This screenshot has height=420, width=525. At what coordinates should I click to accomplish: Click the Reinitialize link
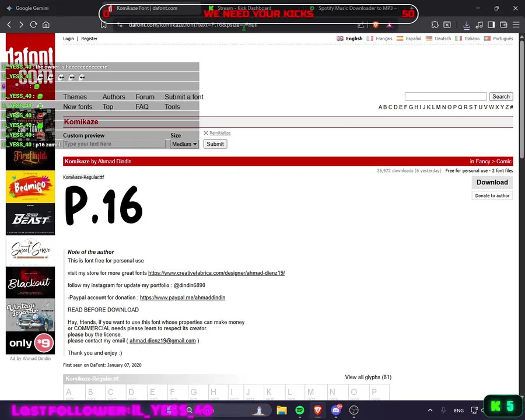[220, 133]
